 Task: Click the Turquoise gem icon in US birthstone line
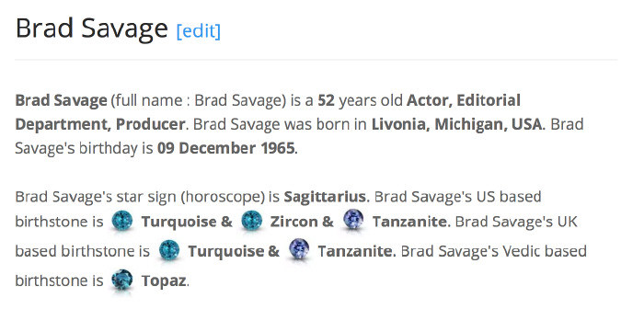(122, 221)
